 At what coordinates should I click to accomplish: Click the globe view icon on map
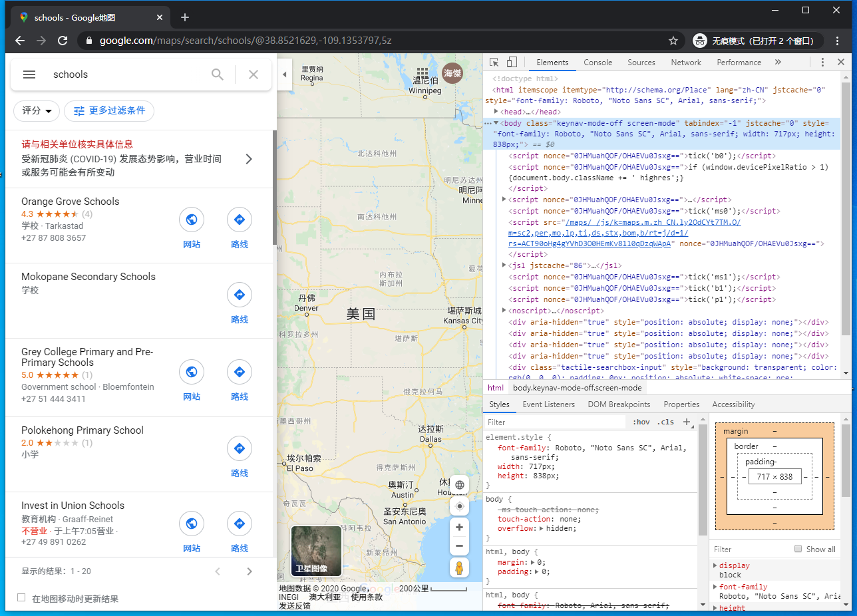point(459,485)
